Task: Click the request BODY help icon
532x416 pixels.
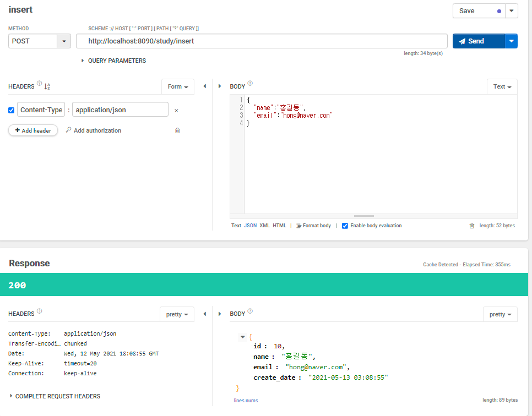Action: pyautogui.click(x=250, y=84)
